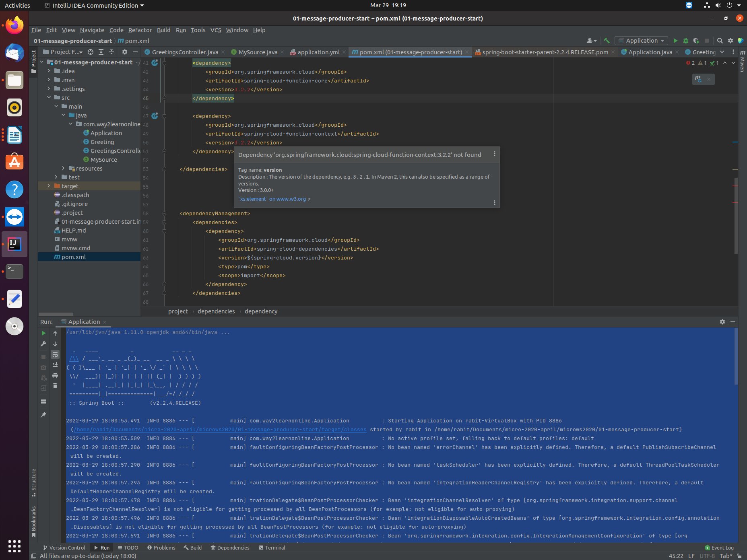747x560 pixels.
Task: Toggle the Pin Tab icon in the Run panel
Action: [x=43, y=415]
